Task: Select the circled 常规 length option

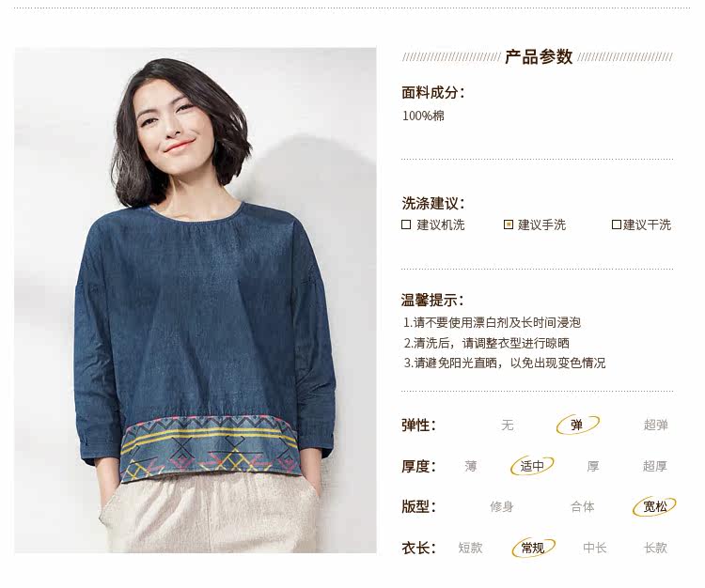Action: coord(533,548)
